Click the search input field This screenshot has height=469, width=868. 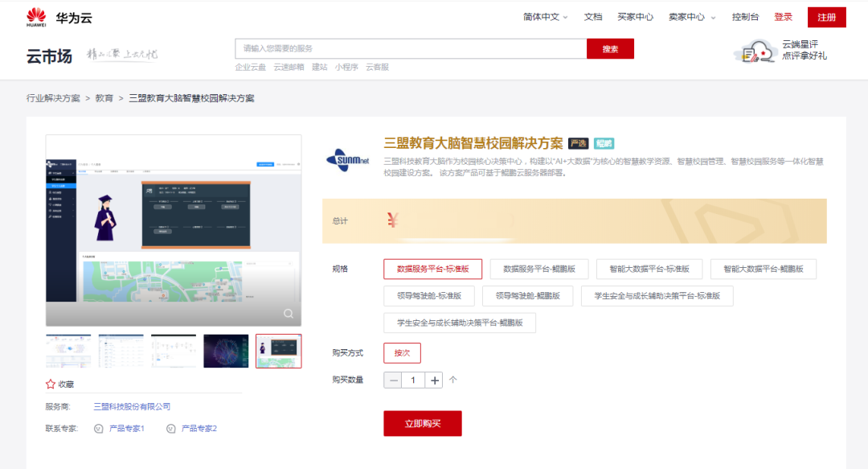click(x=410, y=49)
